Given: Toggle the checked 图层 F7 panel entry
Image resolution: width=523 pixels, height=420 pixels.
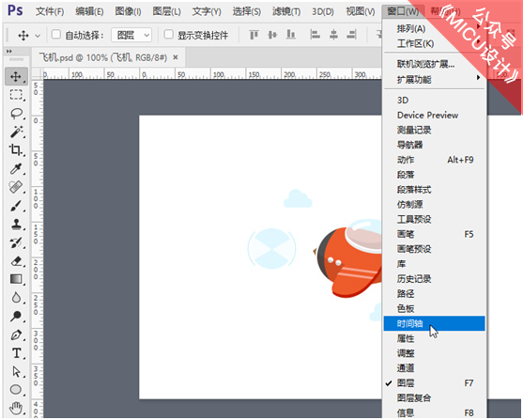Looking at the screenshot, I should point(434,383).
